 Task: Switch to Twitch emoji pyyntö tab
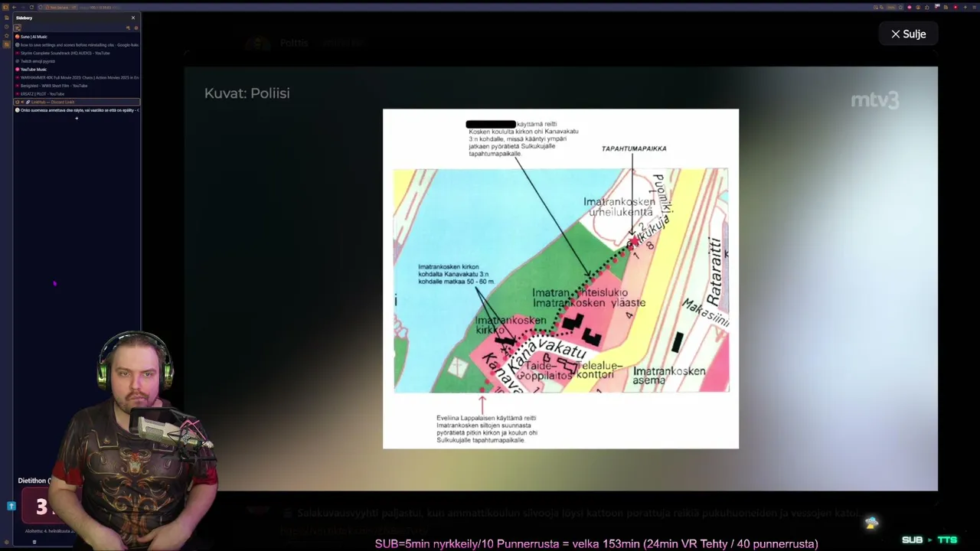point(77,61)
